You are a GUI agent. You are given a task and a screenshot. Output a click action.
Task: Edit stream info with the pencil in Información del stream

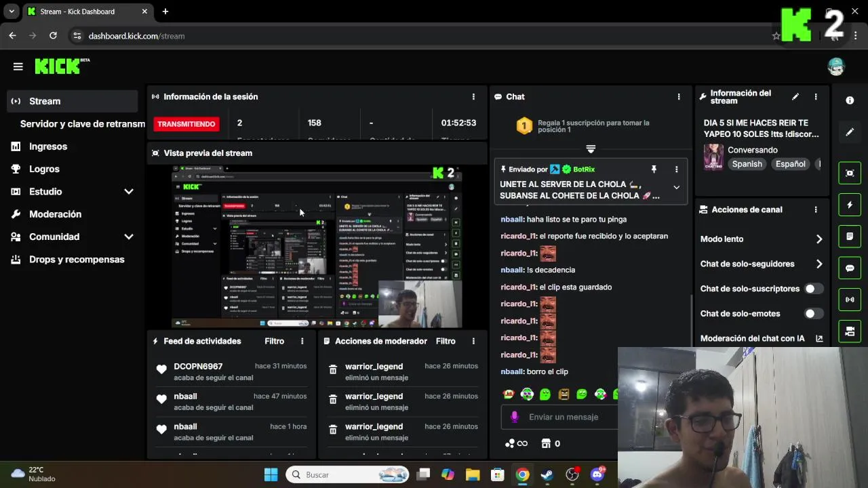click(795, 97)
